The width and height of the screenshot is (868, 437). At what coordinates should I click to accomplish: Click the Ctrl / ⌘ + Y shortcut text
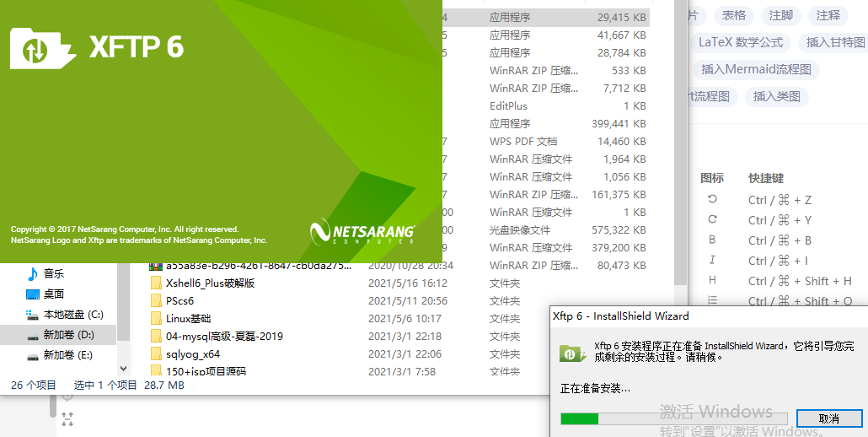pos(780,220)
